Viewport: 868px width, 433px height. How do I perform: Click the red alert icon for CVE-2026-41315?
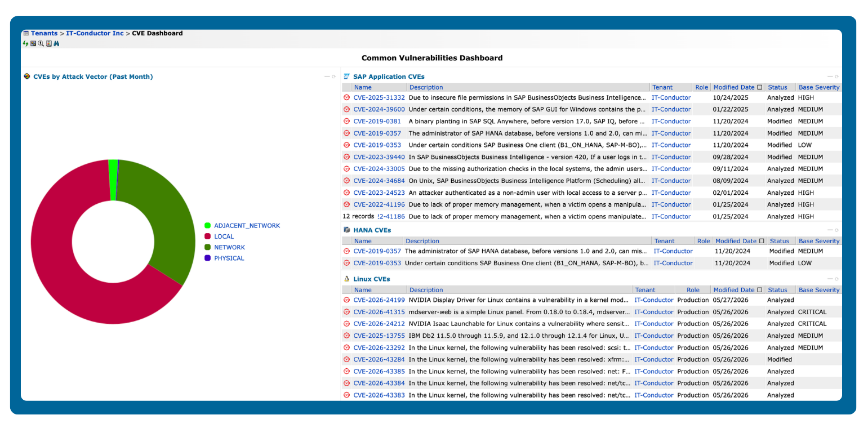coord(347,312)
